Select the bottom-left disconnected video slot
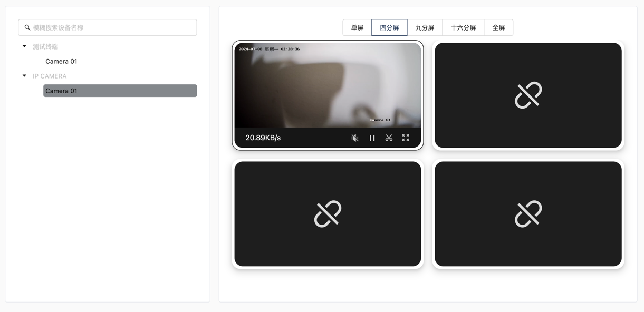The width and height of the screenshot is (644, 312). (328, 214)
